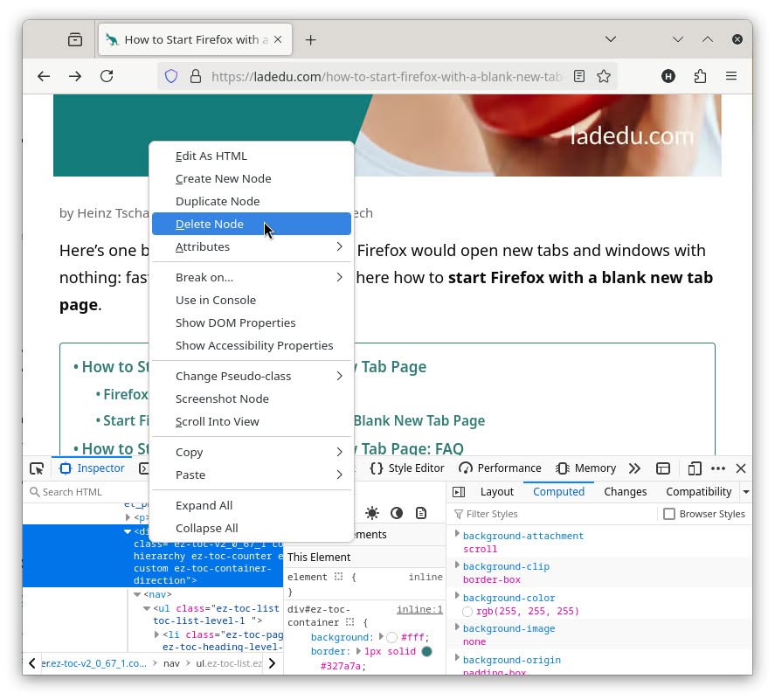Enable the Browser Styles checkbox

(669, 514)
